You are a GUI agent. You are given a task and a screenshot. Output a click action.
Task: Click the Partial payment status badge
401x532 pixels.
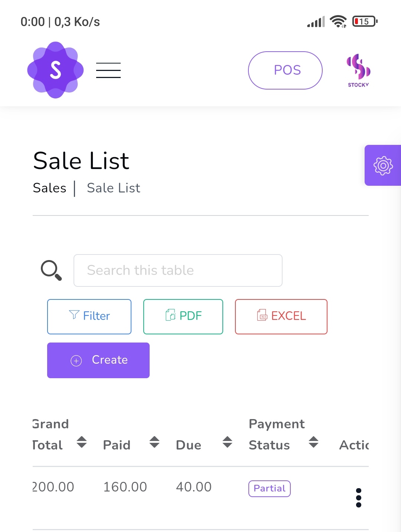click(270, 489)
